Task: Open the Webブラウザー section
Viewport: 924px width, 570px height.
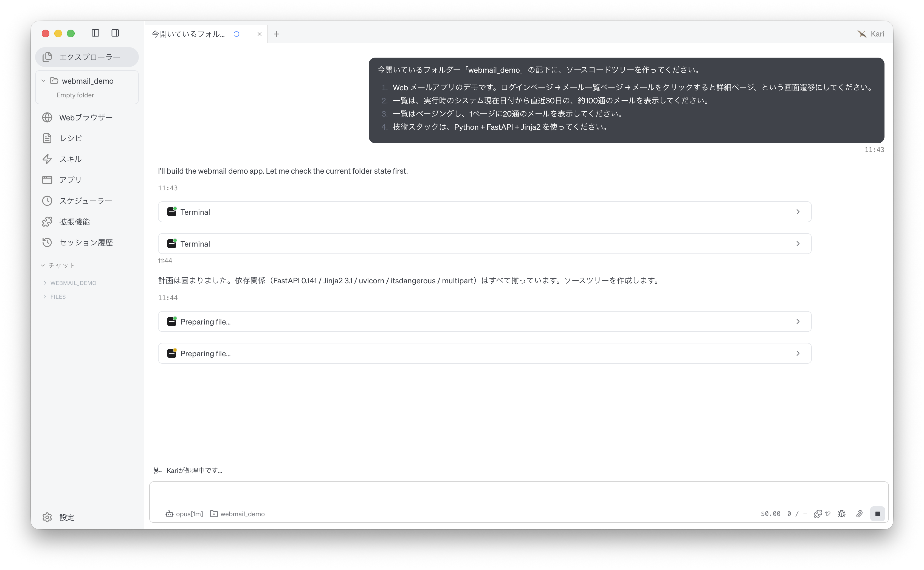Action: 87,117
